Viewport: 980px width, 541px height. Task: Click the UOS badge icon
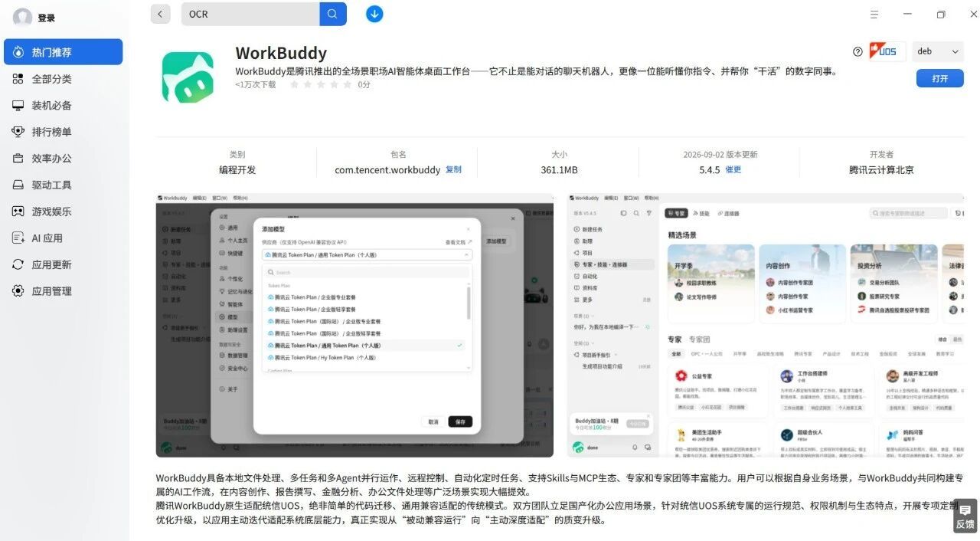tap(887, 51)
